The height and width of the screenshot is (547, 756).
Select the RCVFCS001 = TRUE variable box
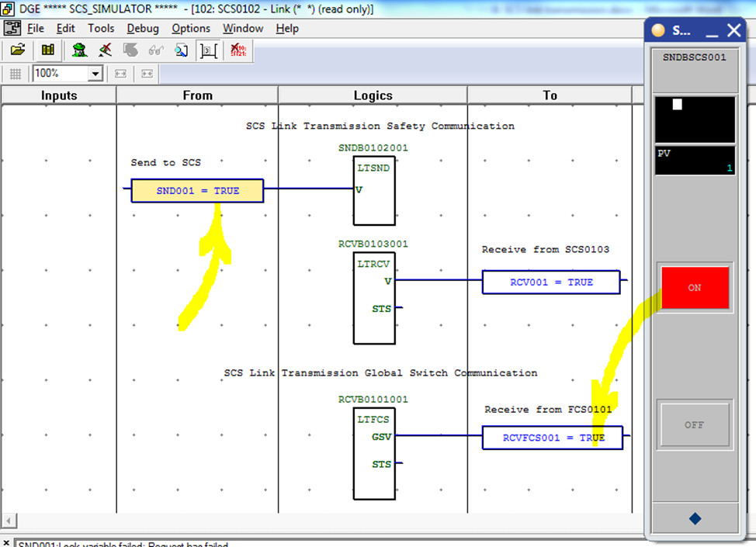tap(553, 438)
